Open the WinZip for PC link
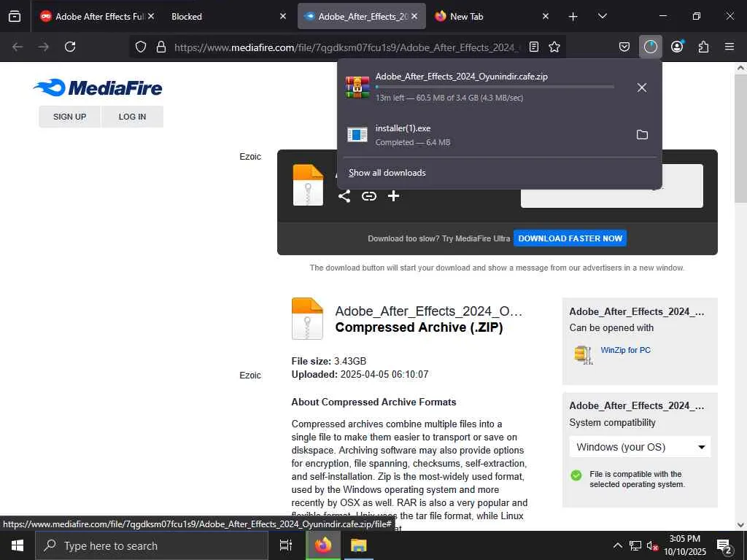The width and height of the screenshot is (747, 560). 625,350
